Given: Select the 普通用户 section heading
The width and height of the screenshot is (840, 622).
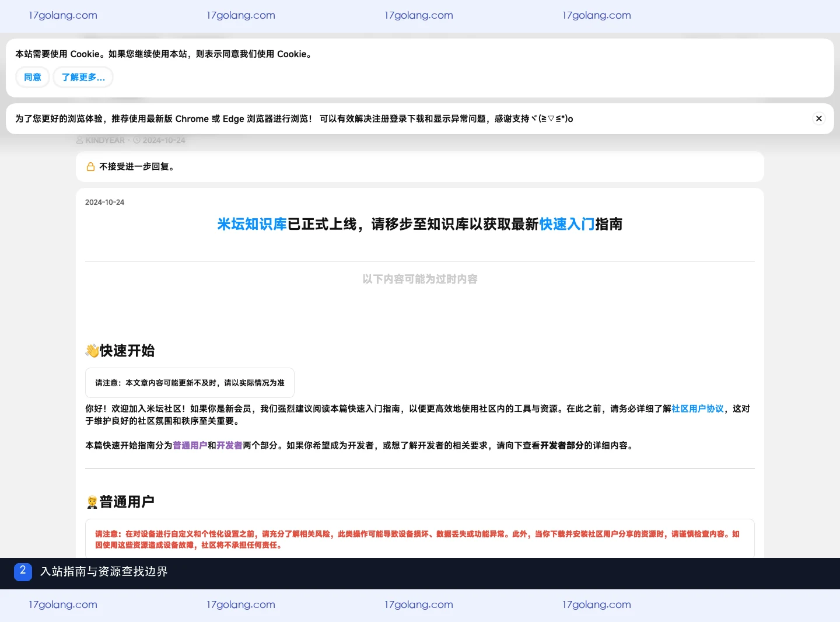Looking at the screenshot, I should pyautogui.click(x=127, y=502).
